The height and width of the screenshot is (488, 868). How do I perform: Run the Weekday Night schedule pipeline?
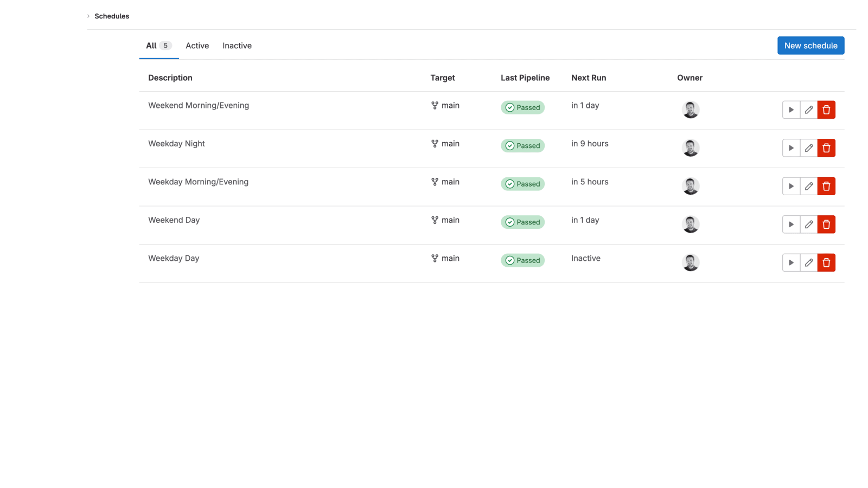coord(791,148)
